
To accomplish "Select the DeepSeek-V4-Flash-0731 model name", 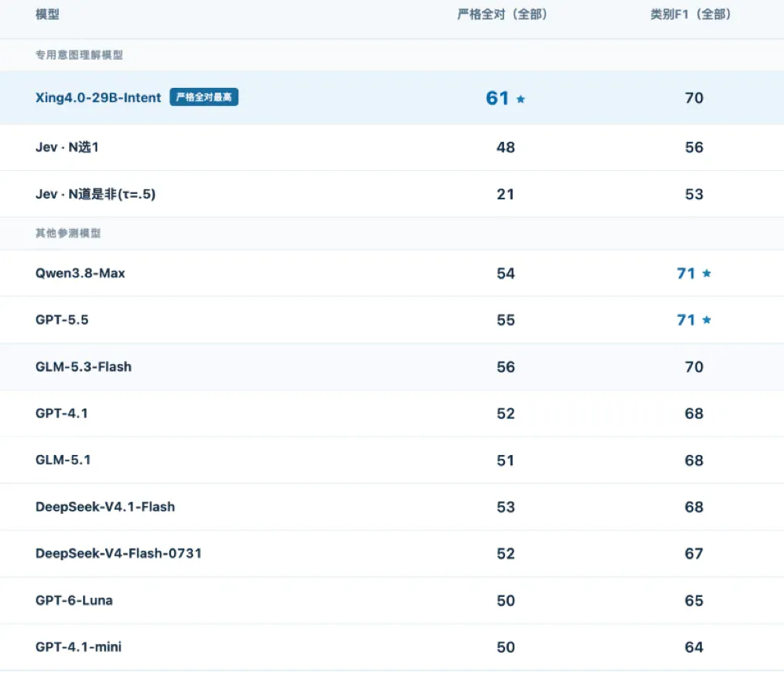I will pos(118,553).
